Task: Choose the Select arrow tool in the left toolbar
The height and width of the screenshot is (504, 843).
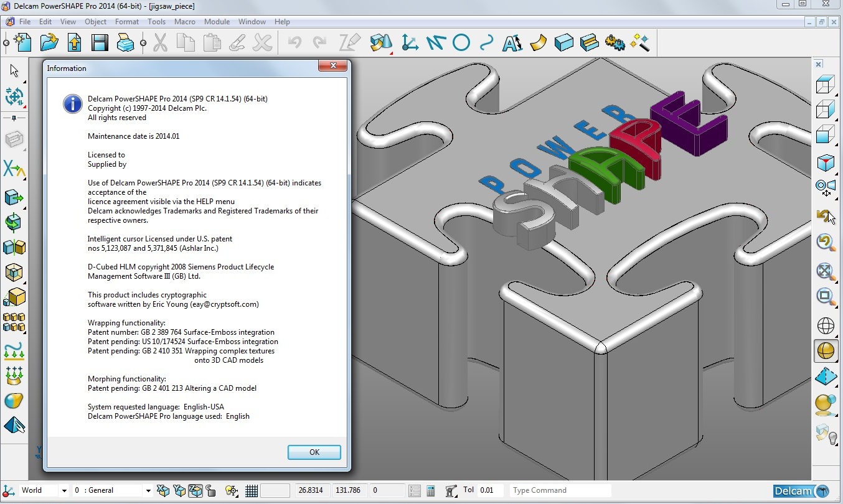Action: [x=14, y=70]
